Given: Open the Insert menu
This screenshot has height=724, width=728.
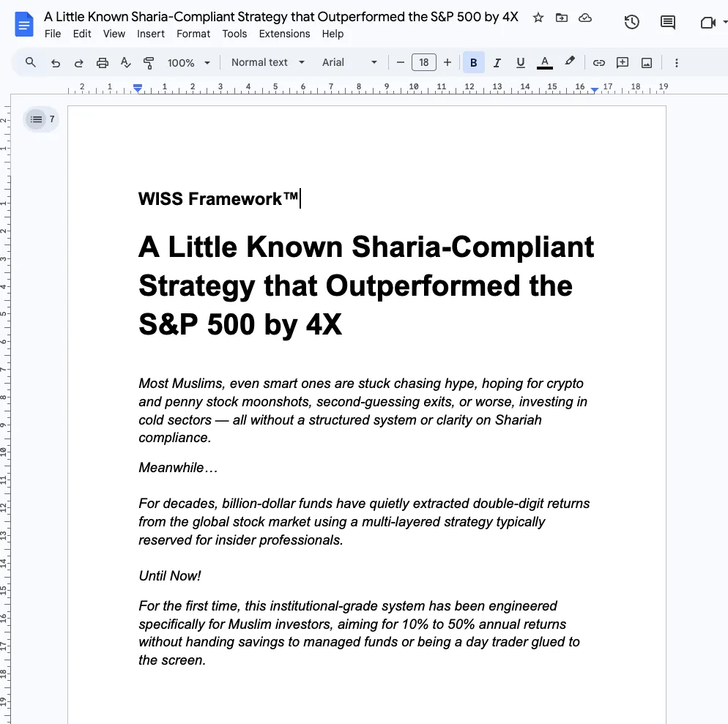Looking at the screenshot, I should pyautogui.click(x=150, y=34).
